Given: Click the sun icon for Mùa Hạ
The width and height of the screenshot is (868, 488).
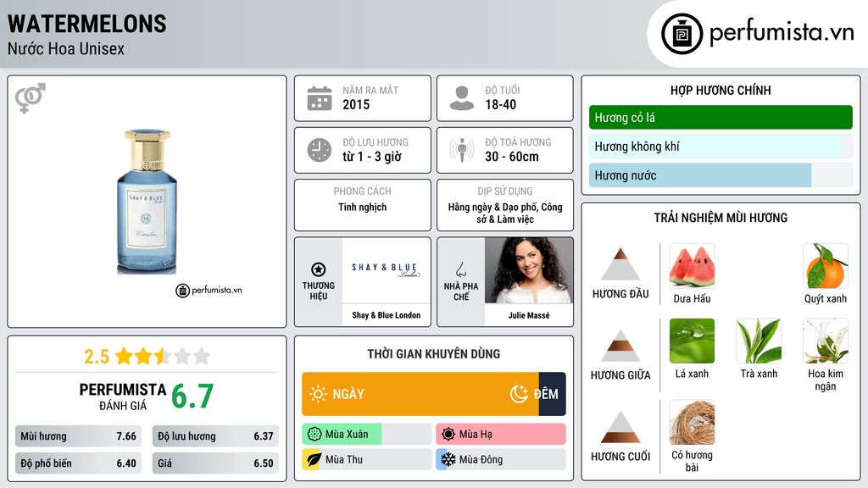Looking at the screenshot, I should coord(448,435).
